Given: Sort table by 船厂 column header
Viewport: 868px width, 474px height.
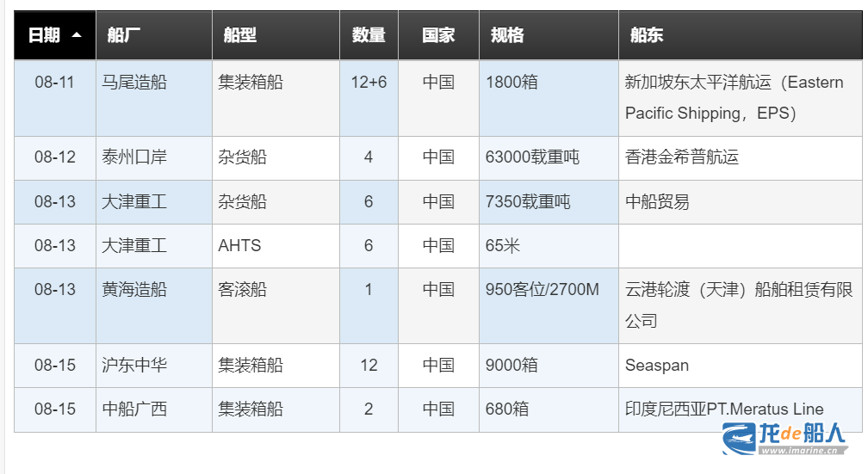Looking at the screenshot, I should [154, 35].
